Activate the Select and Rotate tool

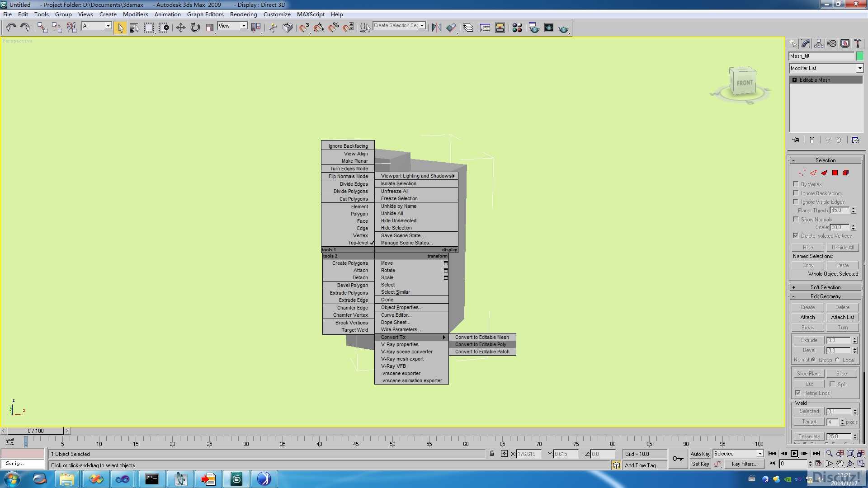(x=195, y=28)
